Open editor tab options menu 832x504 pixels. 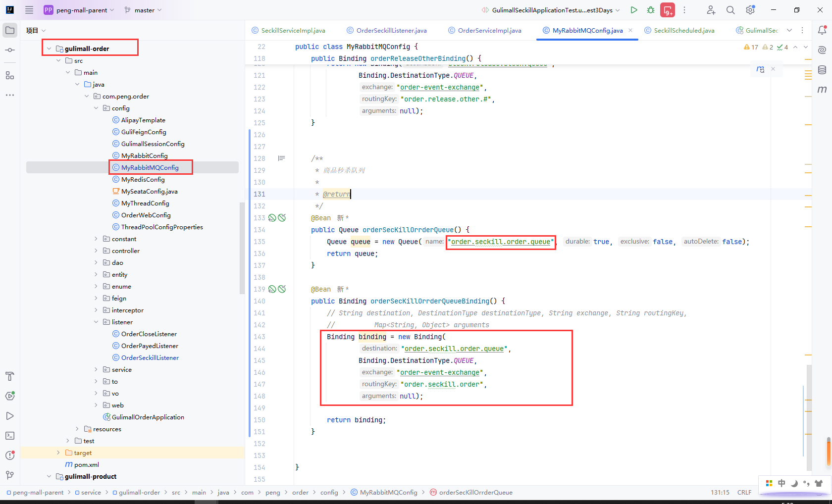[802, 30]
